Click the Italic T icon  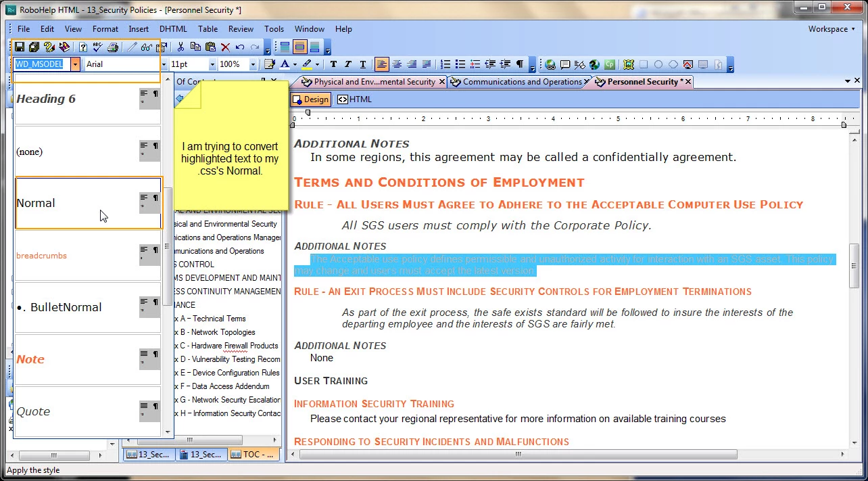[348, 64]
